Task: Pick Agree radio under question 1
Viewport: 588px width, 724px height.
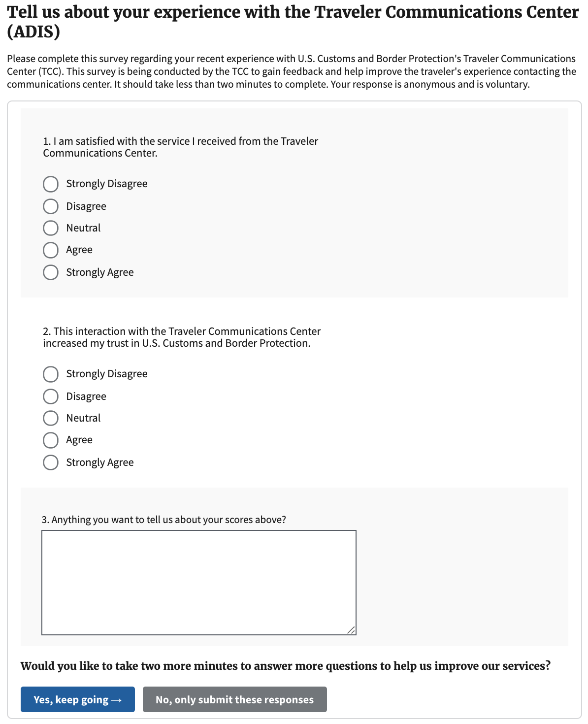Action: point(51,250)
